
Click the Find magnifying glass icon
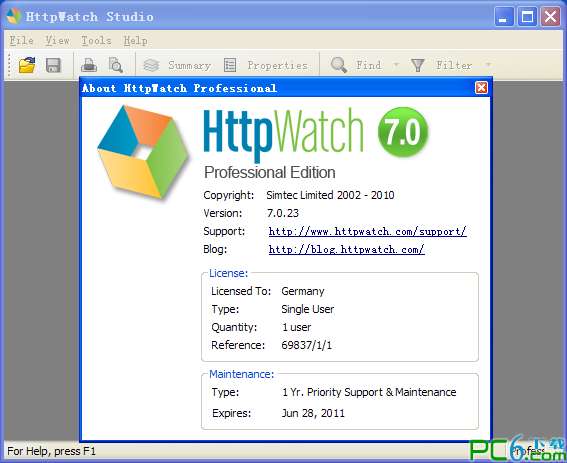(339, 65)
